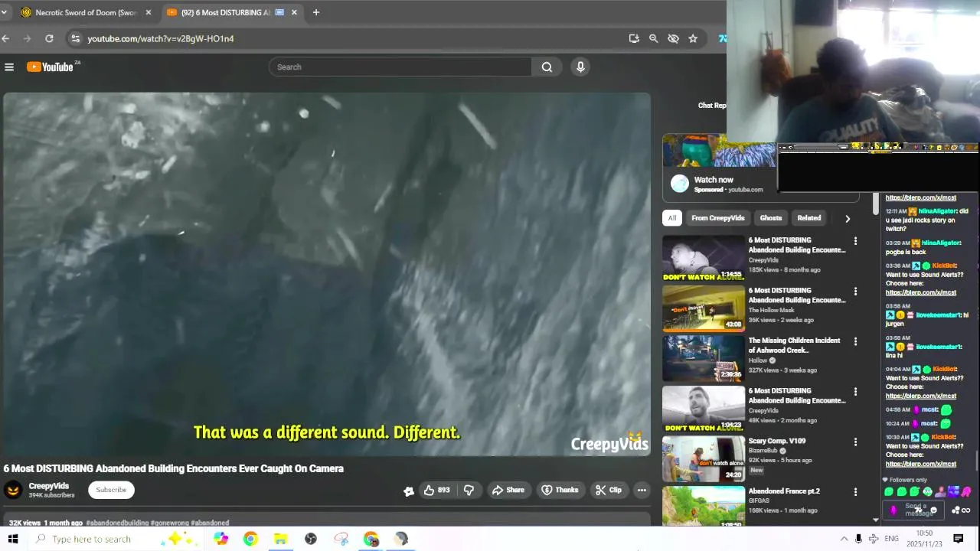Open emoji picker in chat message box
The width and height of the screenshot is (980, 551).
coord(933,510)
